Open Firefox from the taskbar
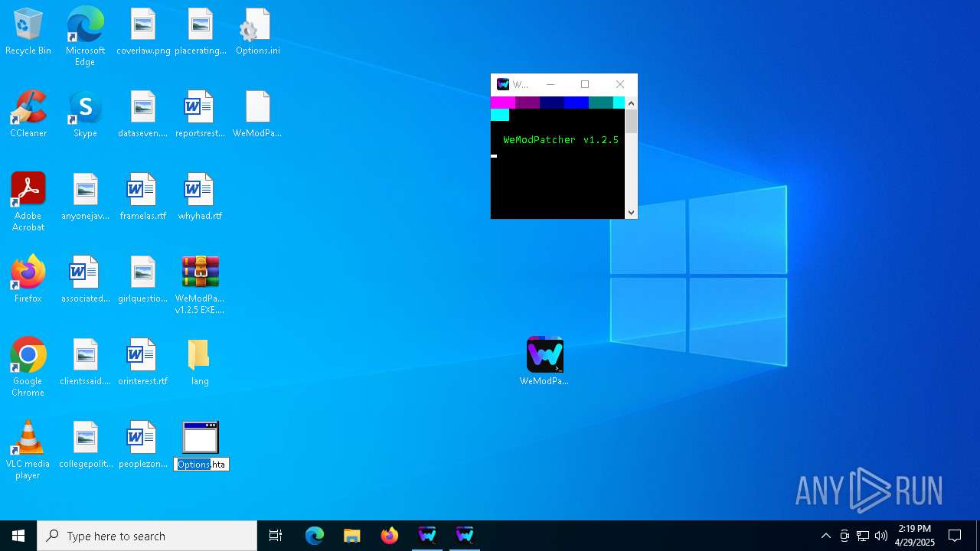The width and height of the screenshot is (980, 551). click(390, 536)
